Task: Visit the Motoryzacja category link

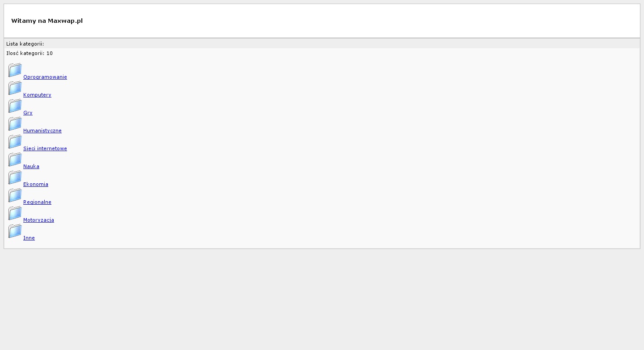Action: (x=38, y=220)
